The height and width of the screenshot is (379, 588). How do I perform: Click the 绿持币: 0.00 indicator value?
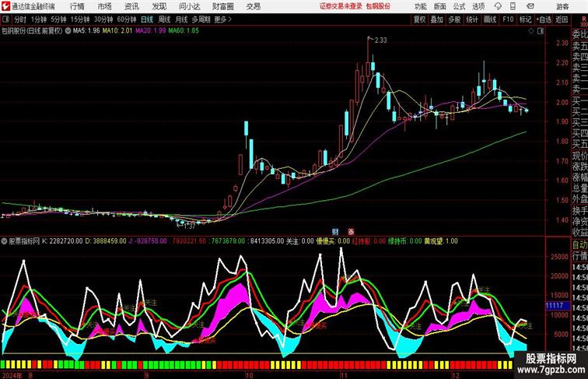coord(405,241)
